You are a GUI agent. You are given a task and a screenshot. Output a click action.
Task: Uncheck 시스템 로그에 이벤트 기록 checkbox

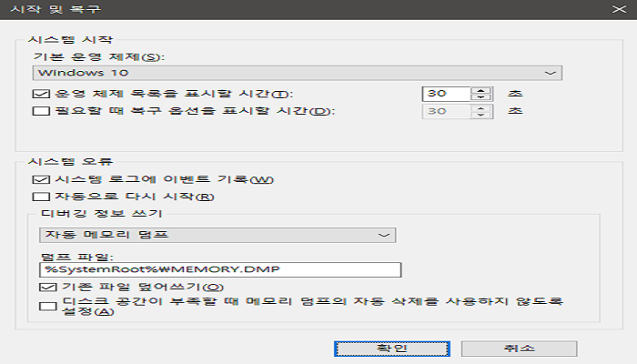click(39, 179)
